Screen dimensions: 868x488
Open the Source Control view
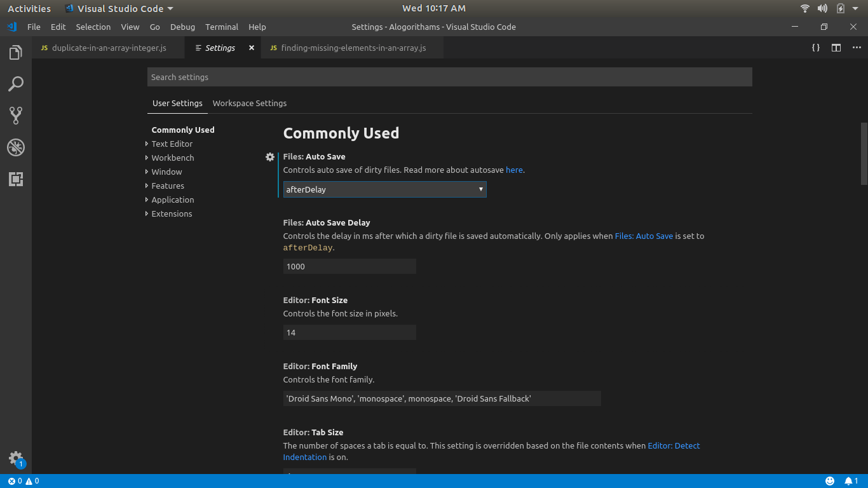click(x=16, y=115)
